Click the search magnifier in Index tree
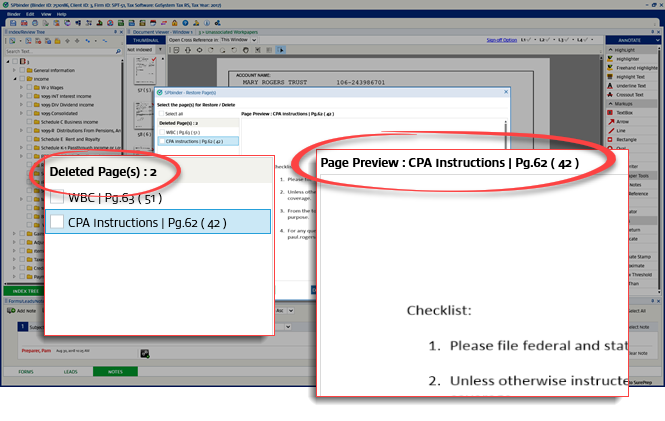 118,51
